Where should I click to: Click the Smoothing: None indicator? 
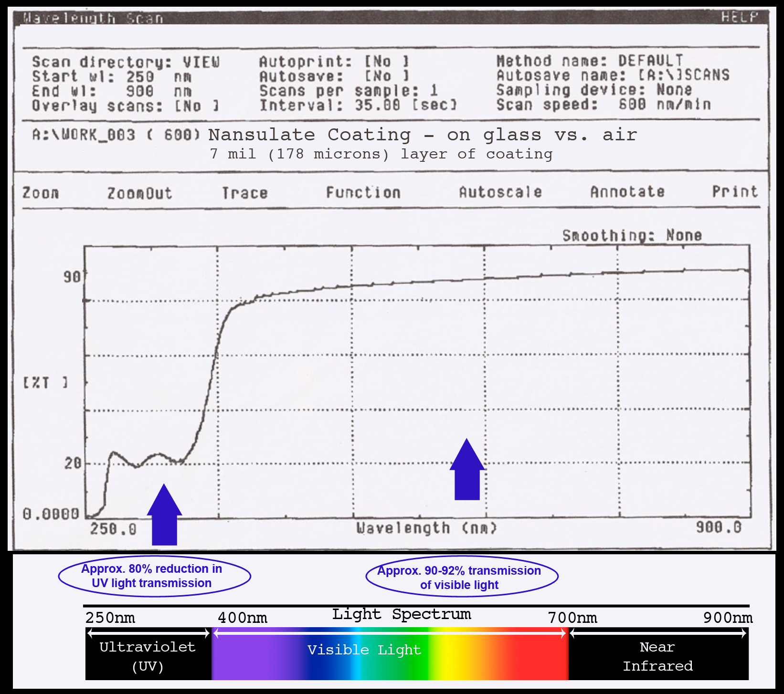(632, 235)
